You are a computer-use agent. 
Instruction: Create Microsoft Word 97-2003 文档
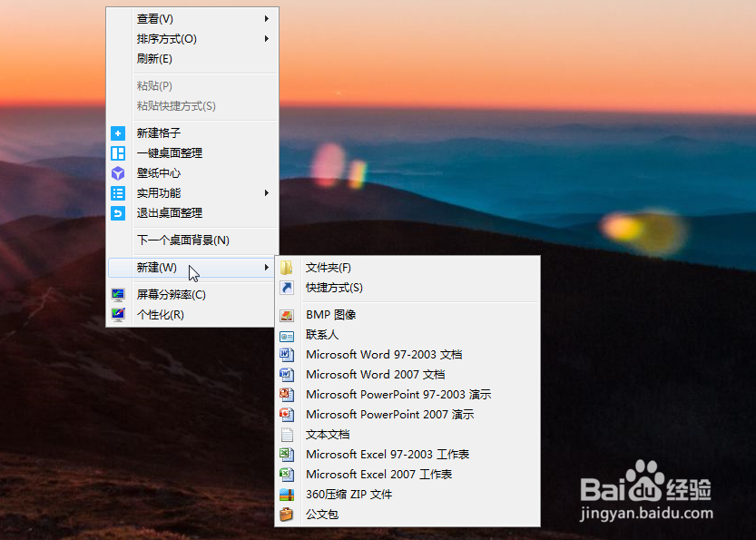(x=407, y=355)
